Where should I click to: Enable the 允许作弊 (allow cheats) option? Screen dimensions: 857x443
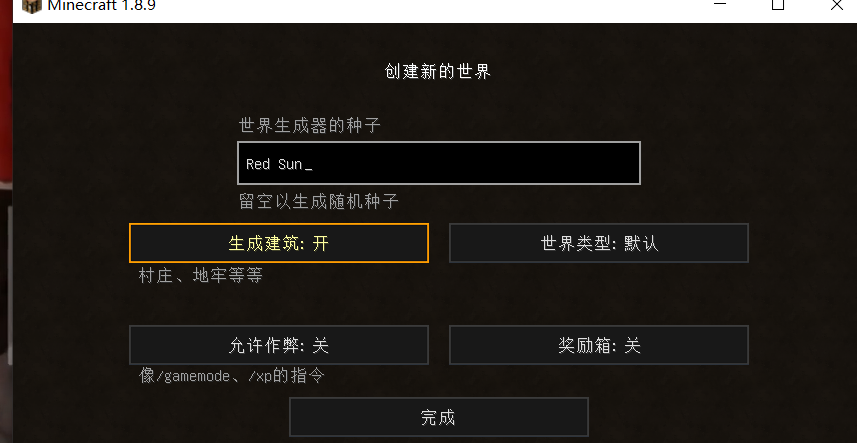pyautogui.click(x=279, y=345)
